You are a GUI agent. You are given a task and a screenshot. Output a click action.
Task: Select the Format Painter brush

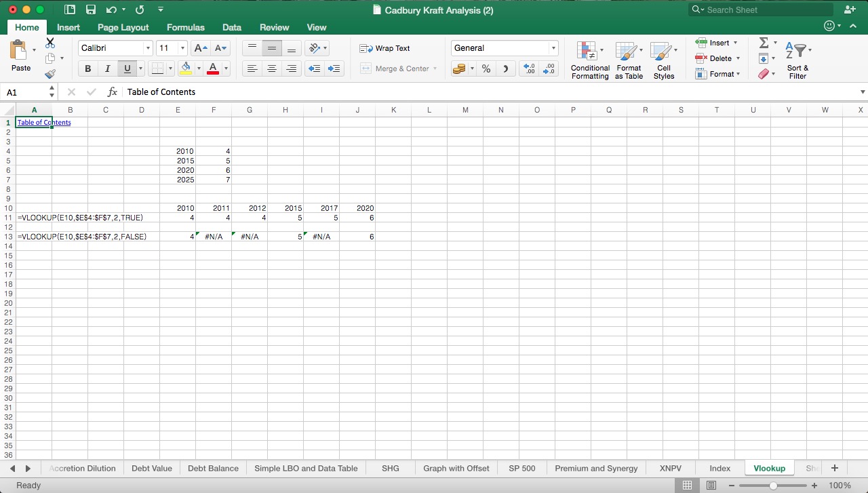coord(50,74)
